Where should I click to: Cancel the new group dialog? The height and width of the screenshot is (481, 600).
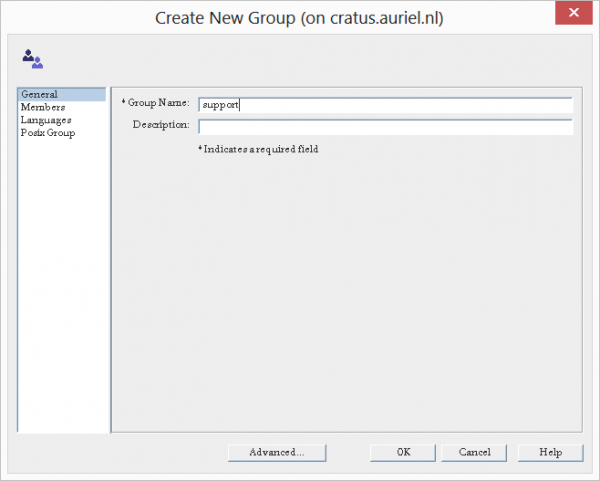click(474, 452)
